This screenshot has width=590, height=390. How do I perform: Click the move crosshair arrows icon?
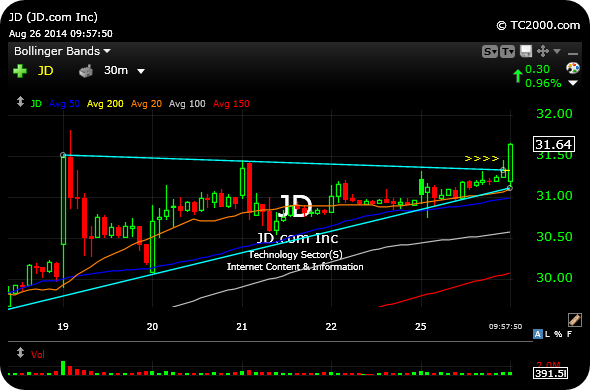pyautogui.click(x=543, y=51)
